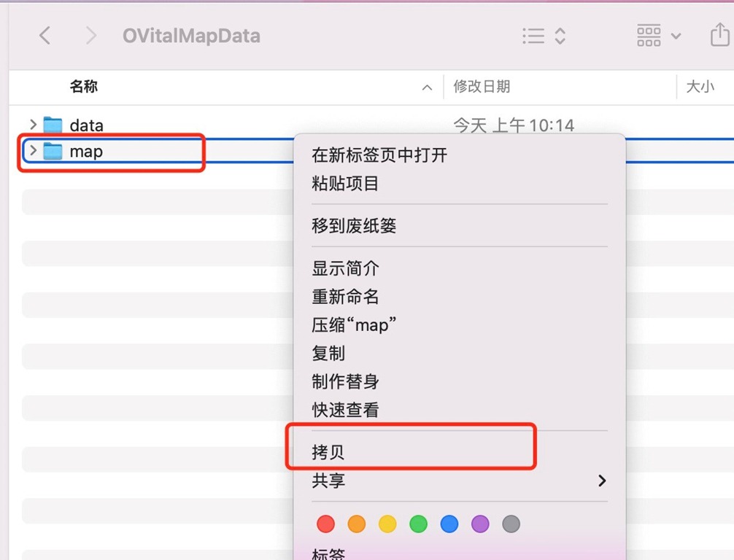
Task: Select 移到废纸篓 in context menu
Action: 354,226
